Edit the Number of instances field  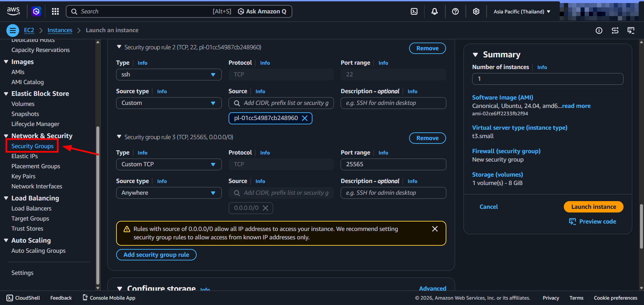coord(548,79)
